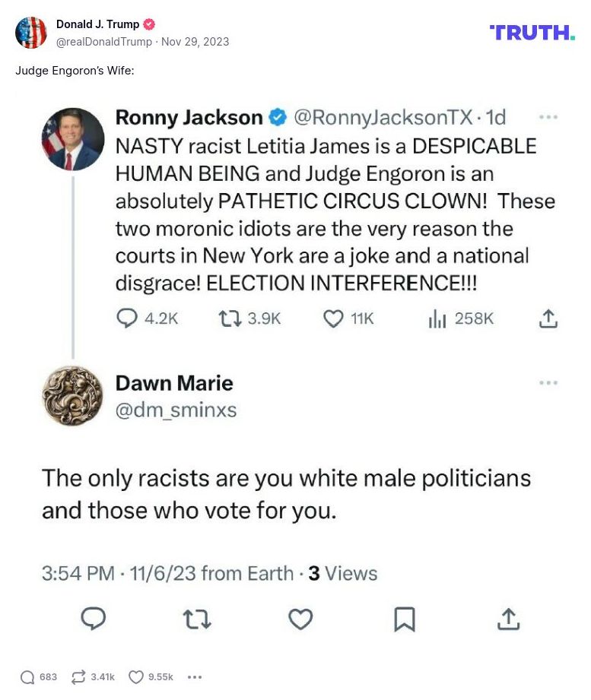ReTruth the post showing 3.41k
This screenshot has height=700, width=591.
click(x=76, y=676)
